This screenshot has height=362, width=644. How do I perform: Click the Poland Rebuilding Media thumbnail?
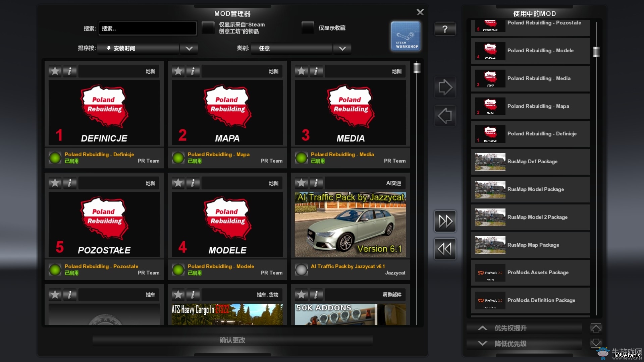pyautogui.click(x=350, y=113)
